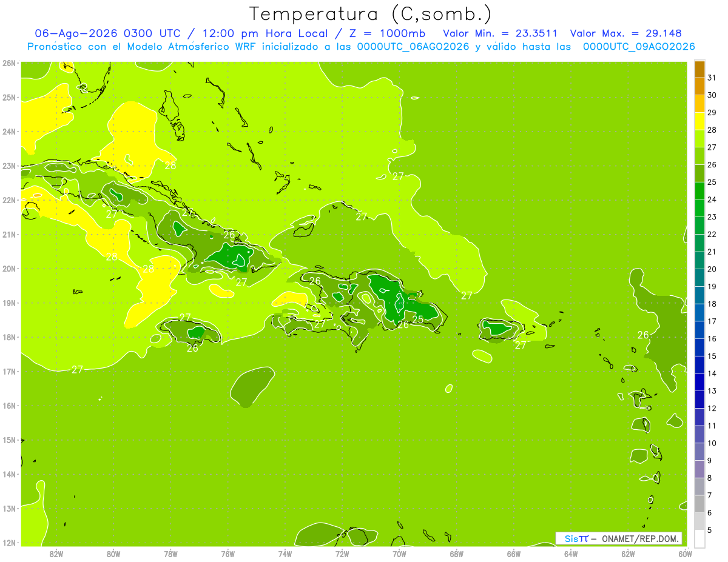Click the "18N" latitude axis label
Image resolution: width=728 pixels, height=562 pixels.
(9, 337)
